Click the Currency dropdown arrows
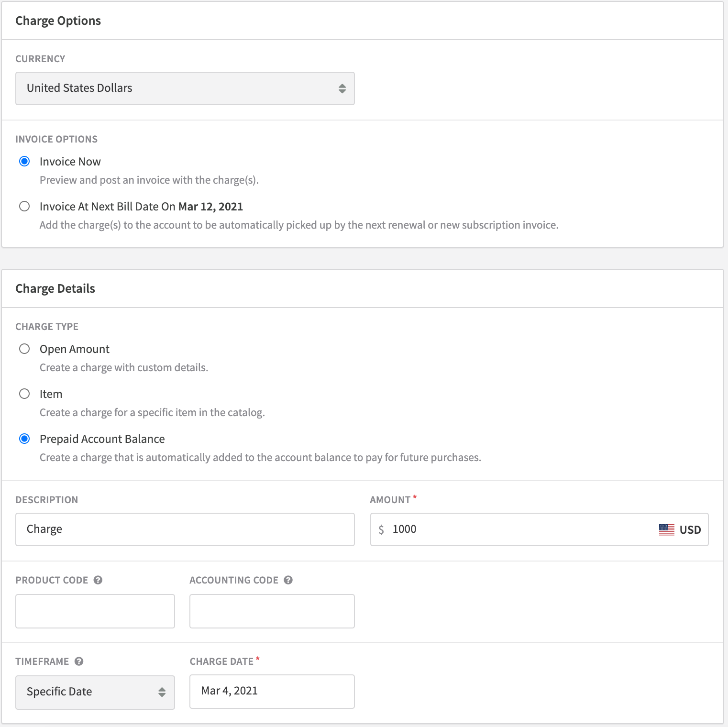 342,88
